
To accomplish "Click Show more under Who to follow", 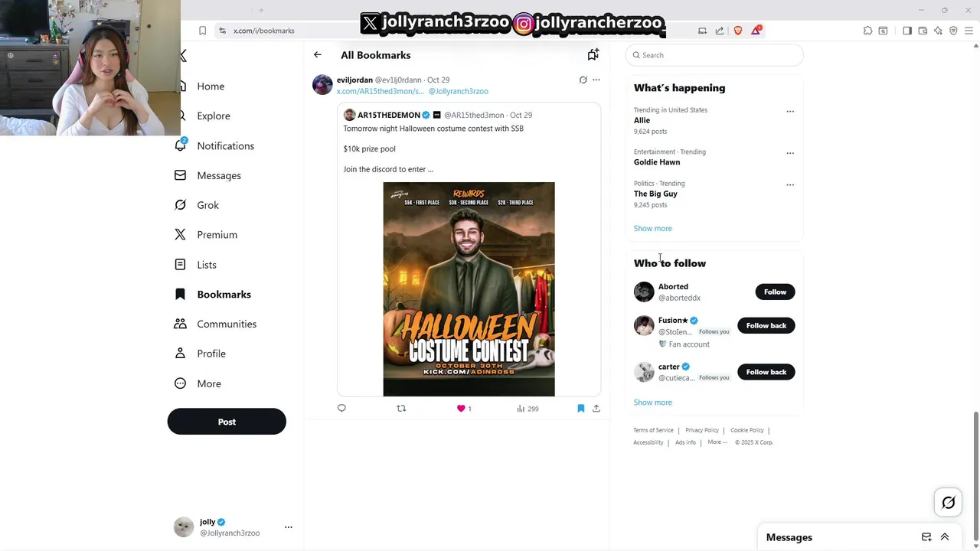I will click(653, 403).
